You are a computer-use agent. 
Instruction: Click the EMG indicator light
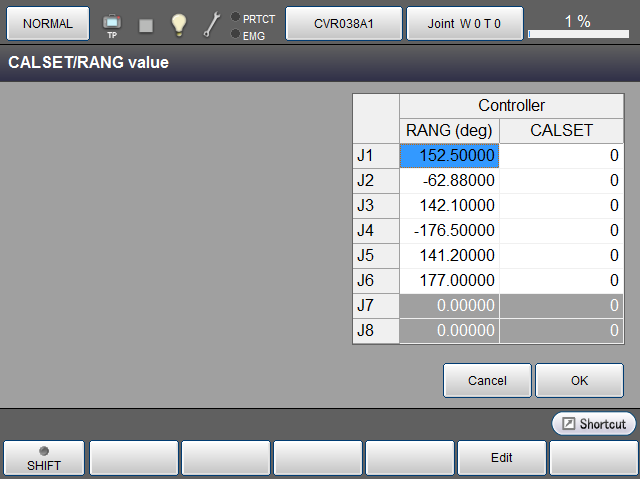pyautogui.click(x=236, y=34)
